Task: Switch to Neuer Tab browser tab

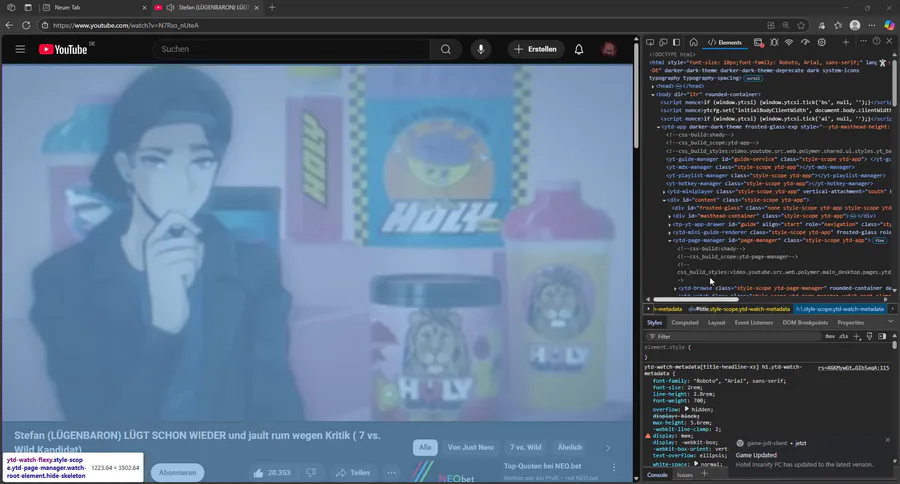Action: tap(94, 7)
